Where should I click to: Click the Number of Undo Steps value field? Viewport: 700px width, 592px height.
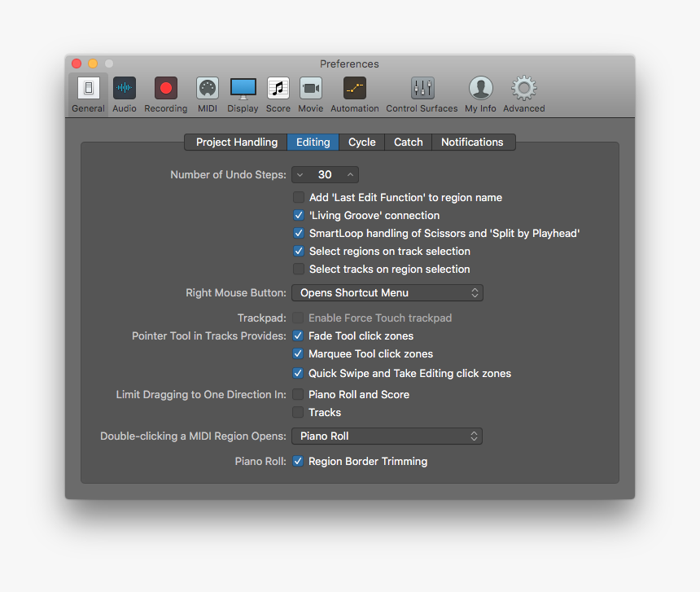pyautogui.click(x=325, y=174)
